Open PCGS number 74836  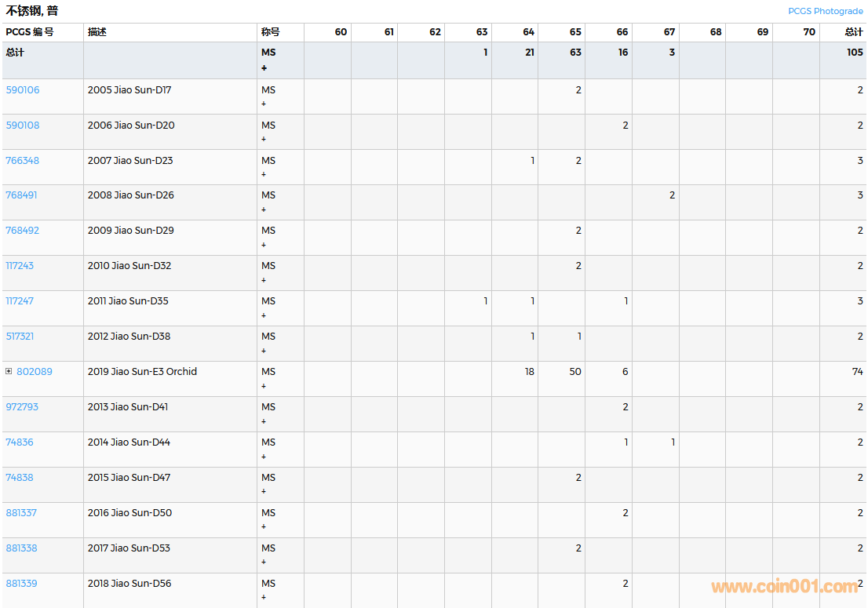(20, 442)
